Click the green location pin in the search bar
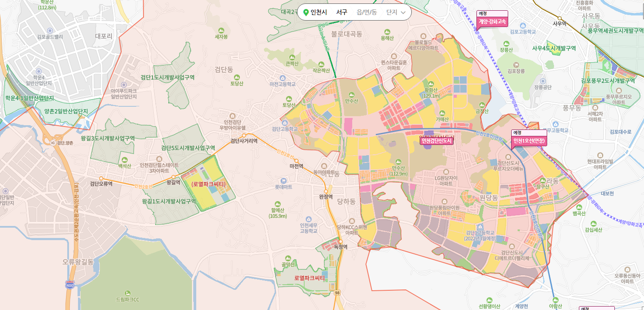The height and width of the screenshot is (310, 644). 305,13
